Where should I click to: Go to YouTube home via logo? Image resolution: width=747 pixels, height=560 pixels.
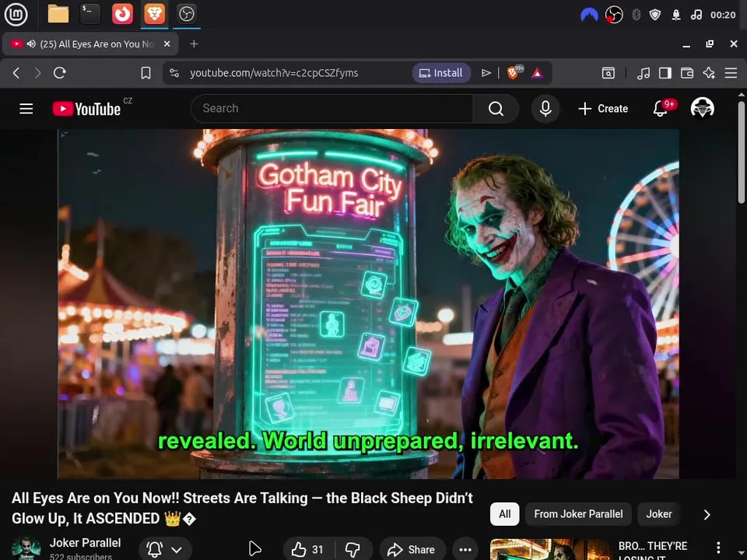86,109
